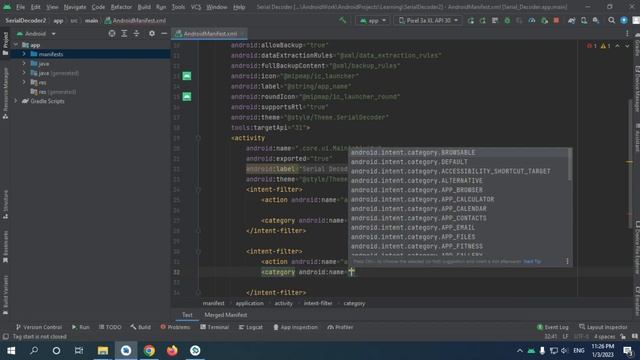The height and width of the screenshot is (360, 640).
Task: Choose android.intent.category.BROWSABLE suggestion
Action: pyautogui.click(x=413, y=153)
